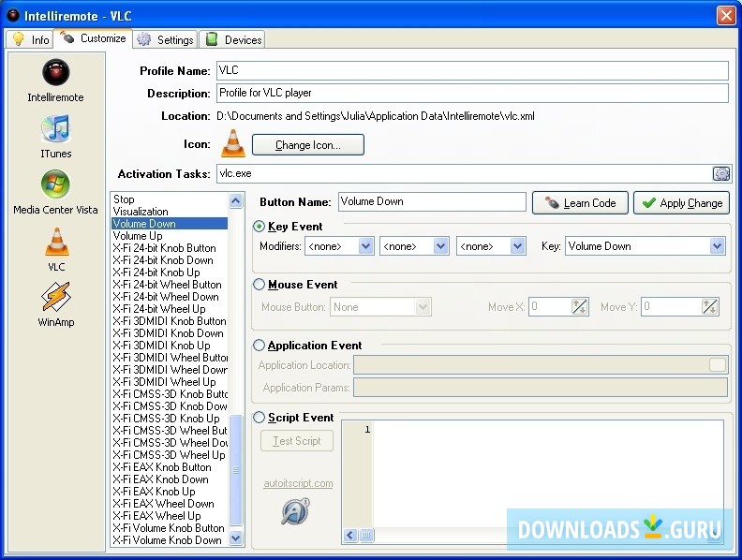742x560 pixels.
Task: Select Stop in the button list
Action: pyautogui.click(x=170, y=199)
